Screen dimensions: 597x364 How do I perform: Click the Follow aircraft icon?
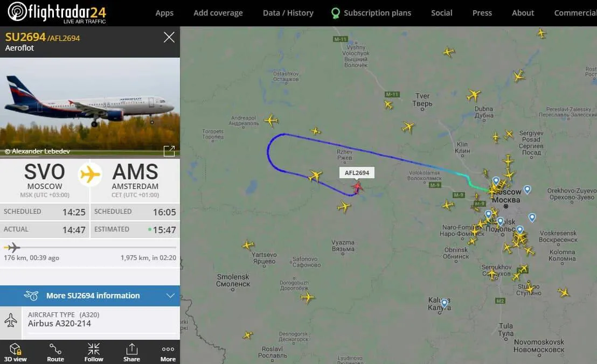point(94,348)
